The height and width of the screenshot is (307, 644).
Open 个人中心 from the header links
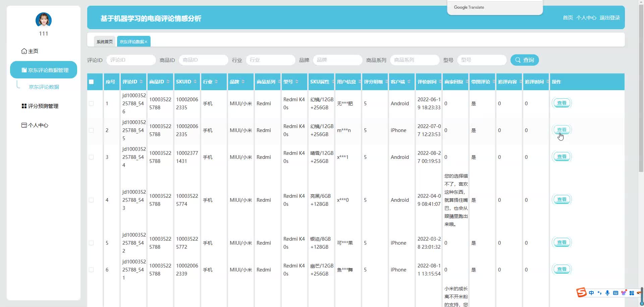tap(586, 18)
